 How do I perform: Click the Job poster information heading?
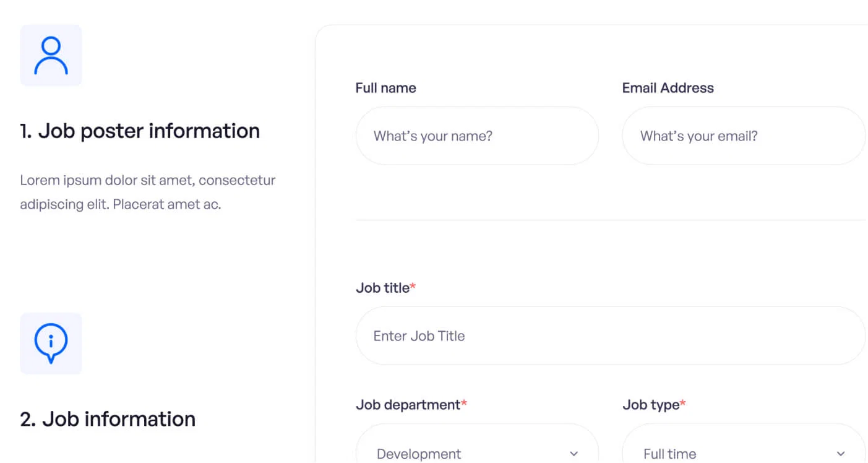tap(140, 131)
